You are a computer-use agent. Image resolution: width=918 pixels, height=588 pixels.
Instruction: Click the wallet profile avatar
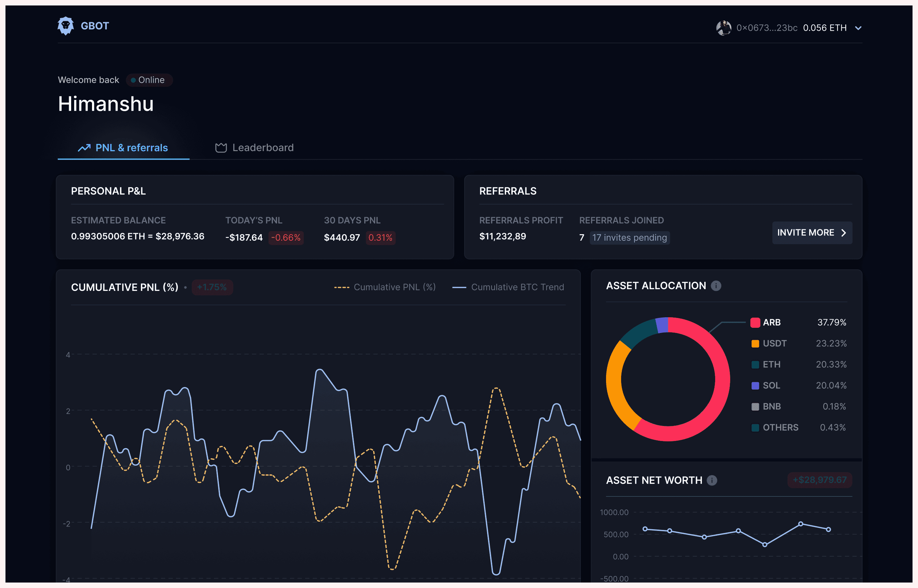pos(723,28)
